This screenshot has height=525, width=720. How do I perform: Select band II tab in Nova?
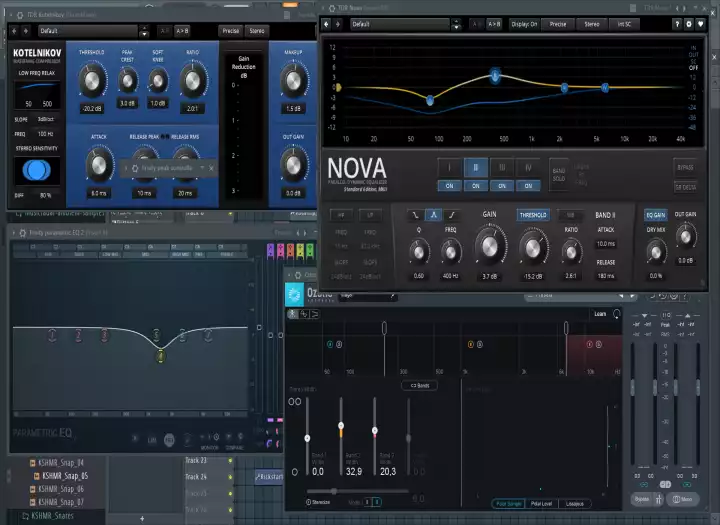pyautogui.click(x=476, y=168)
